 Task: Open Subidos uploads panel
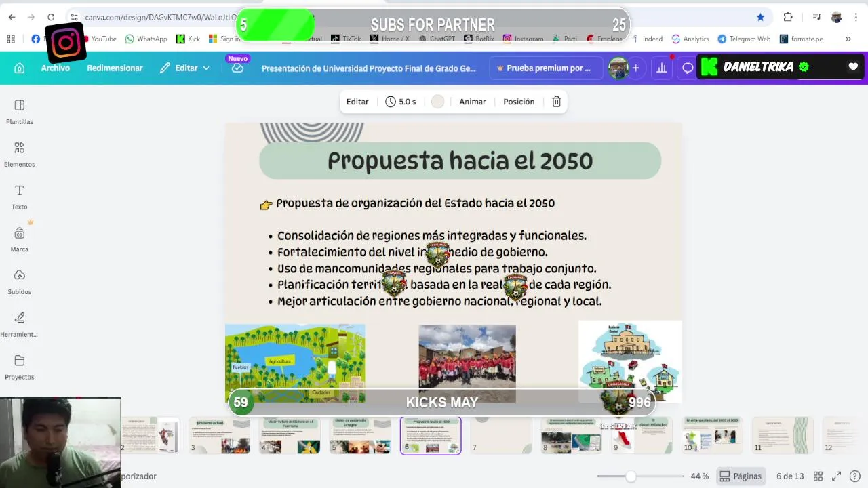20,282
